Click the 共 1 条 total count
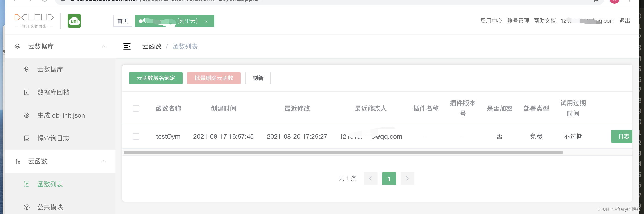The height and width of the screenshot is (214, 644). click(348, 179)
